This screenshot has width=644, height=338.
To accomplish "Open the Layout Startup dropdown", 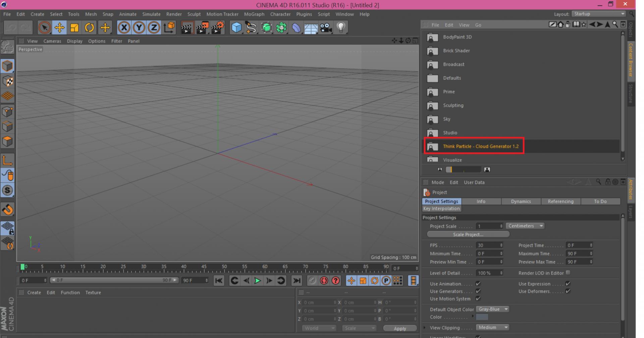I will click(x=599, y=14).
